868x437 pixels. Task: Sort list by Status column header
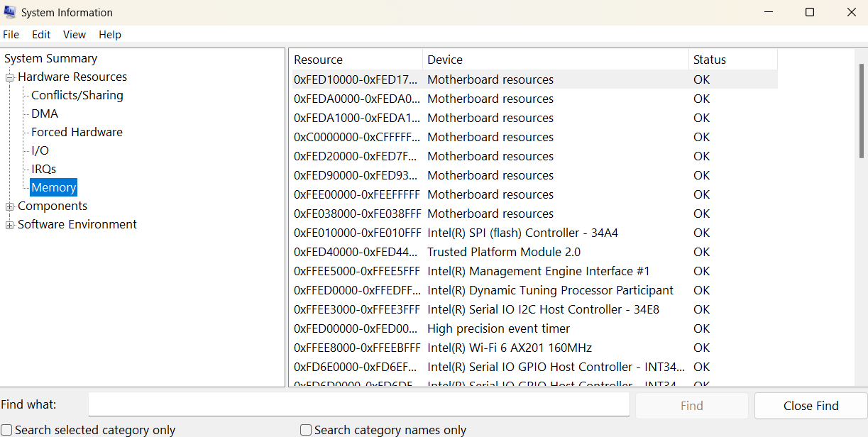click(x=731, y=60)
